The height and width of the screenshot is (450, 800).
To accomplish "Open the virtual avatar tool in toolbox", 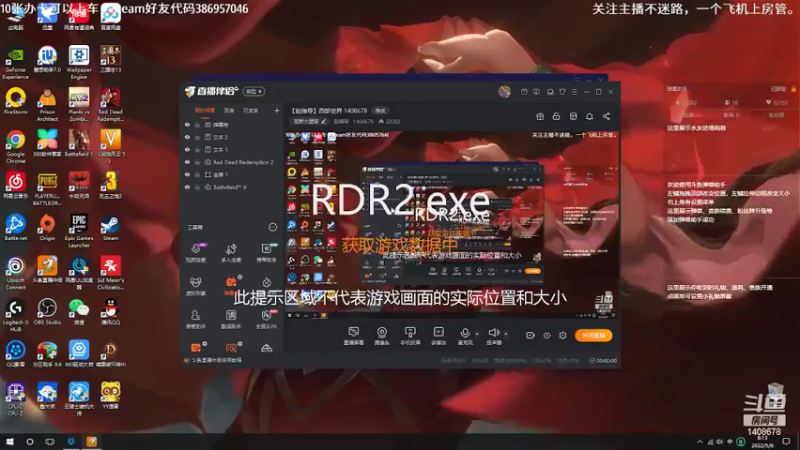I will (x=195, y=286).
